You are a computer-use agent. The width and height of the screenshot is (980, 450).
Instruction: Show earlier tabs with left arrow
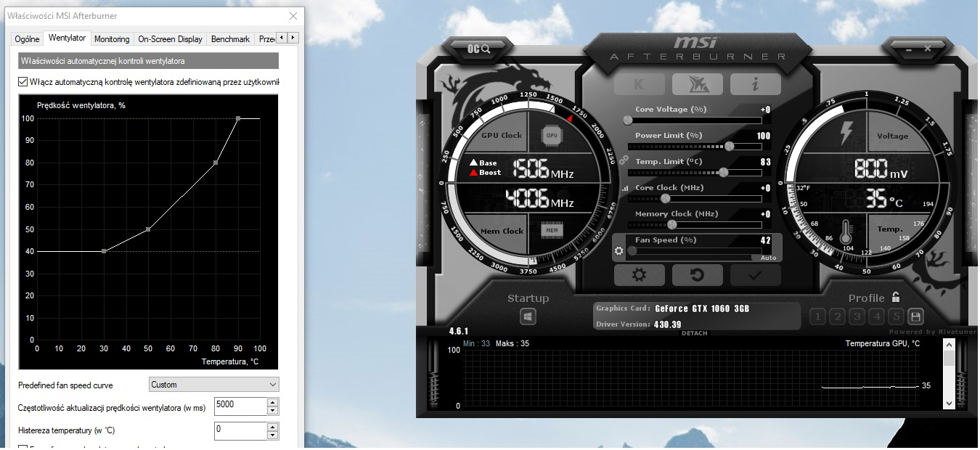tap(282, 38)
